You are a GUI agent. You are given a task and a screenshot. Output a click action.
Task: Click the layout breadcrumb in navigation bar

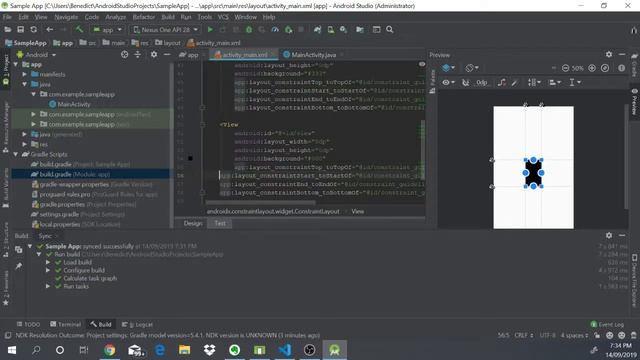pyautogui.click(x=168, y=43)
